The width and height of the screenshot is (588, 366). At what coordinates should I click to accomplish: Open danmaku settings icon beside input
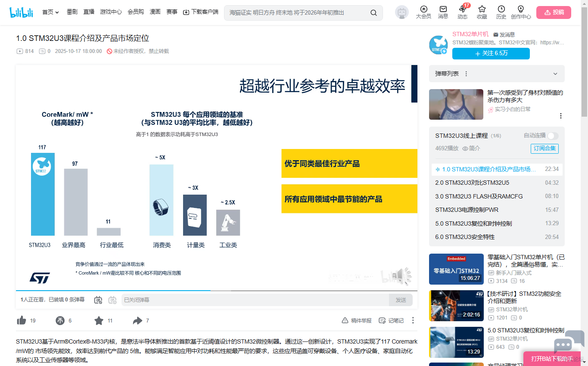112,300
